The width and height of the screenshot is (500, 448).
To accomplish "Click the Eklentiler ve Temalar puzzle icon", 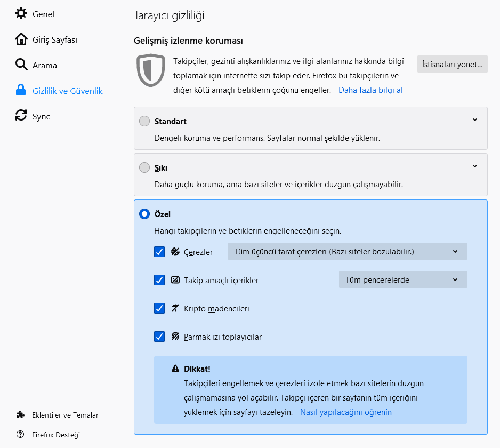I will tap(21, 415).
